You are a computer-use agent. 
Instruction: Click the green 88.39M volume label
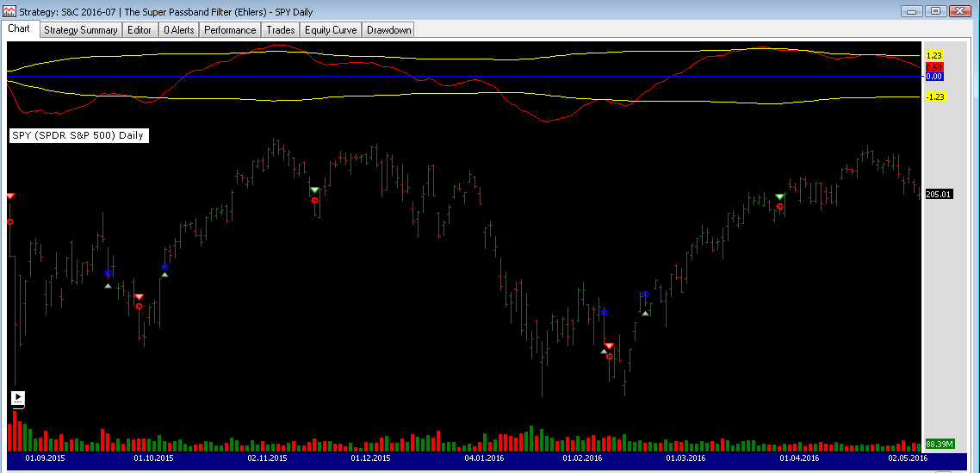pyautogui.click(x=938, y=445)
